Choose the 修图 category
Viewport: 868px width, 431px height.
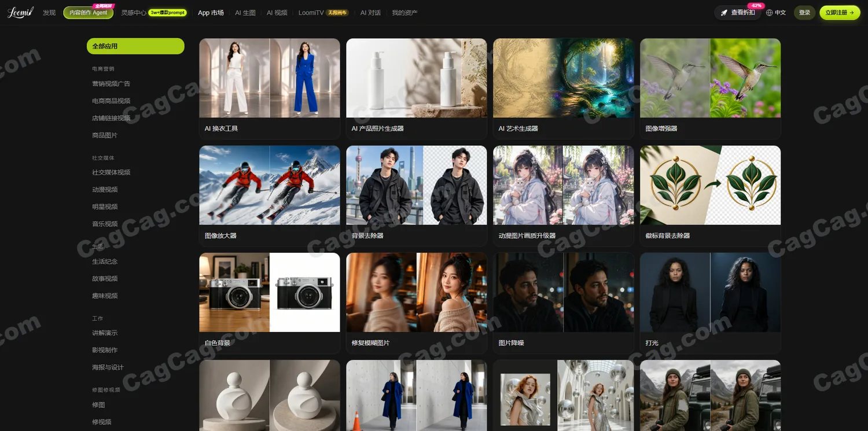tap(98, 405)
